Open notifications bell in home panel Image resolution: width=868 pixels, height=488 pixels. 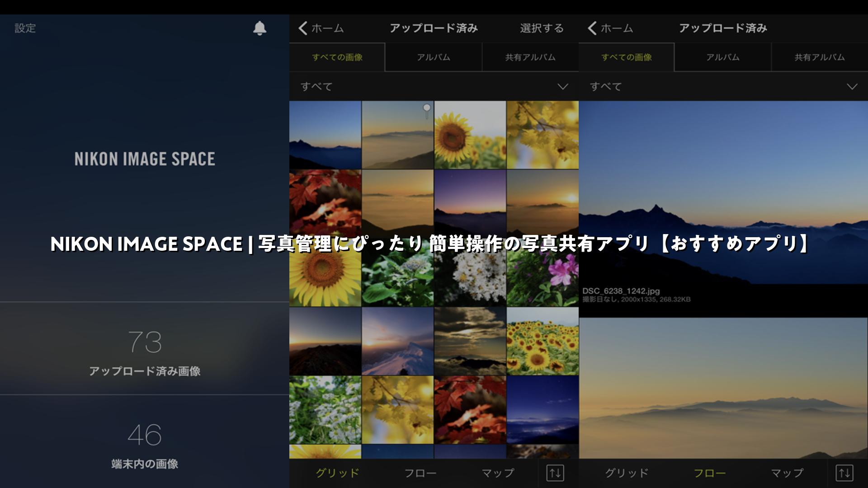coord(259,28)
